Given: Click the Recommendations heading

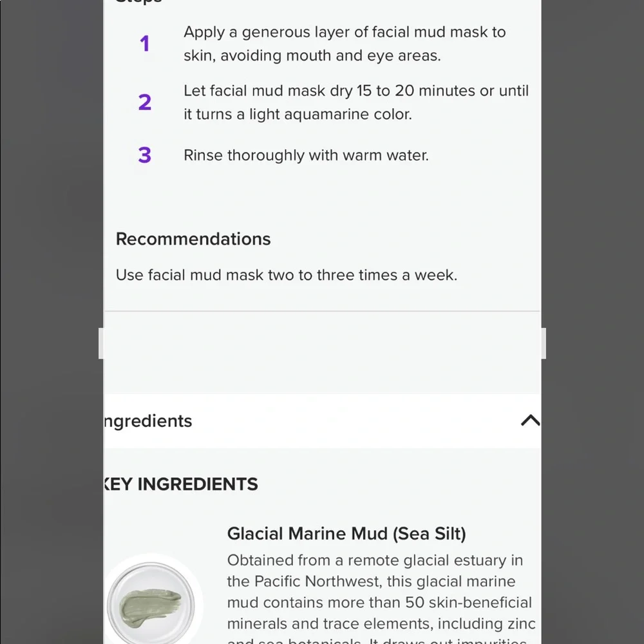Looking at the screenshot, I should coord(193,239).
